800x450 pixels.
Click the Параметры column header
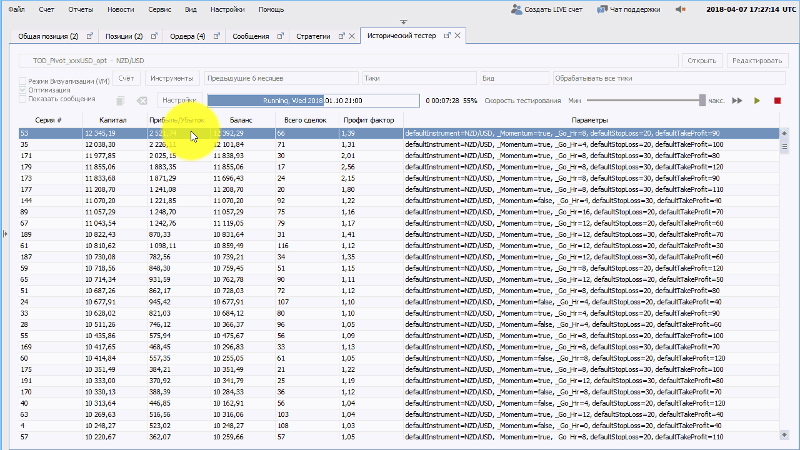590,120
